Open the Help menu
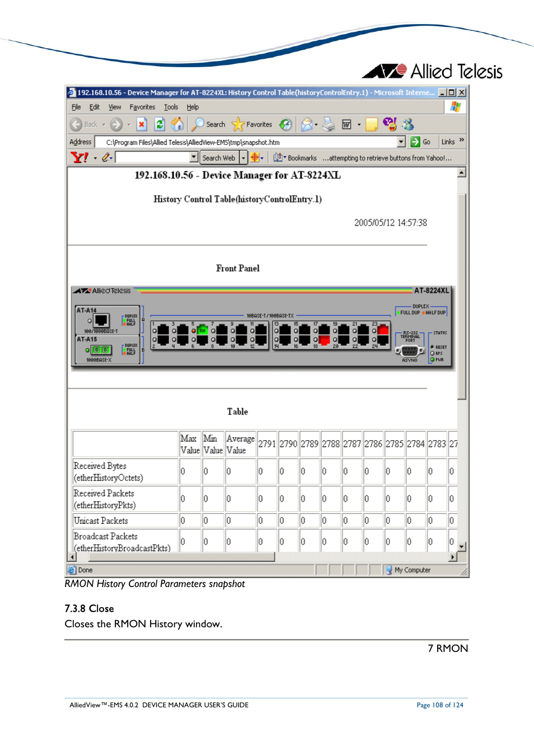The height and width of the screenshot is (756, 534). point(193,107)
